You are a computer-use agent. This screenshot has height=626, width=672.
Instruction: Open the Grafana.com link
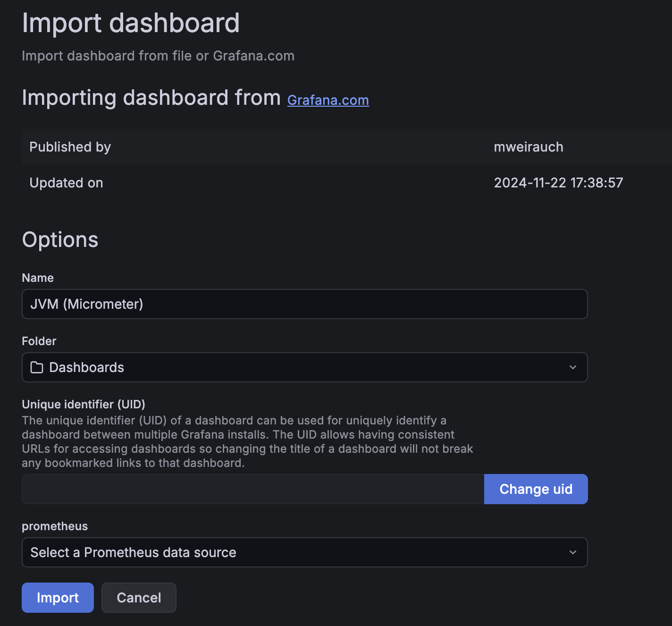point(328,100)
